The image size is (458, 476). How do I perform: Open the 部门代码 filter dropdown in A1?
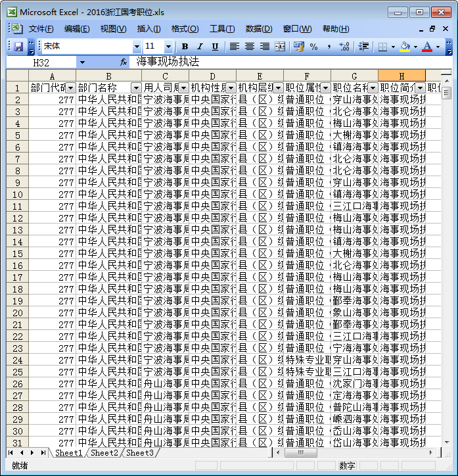click(x=71, y=88)
